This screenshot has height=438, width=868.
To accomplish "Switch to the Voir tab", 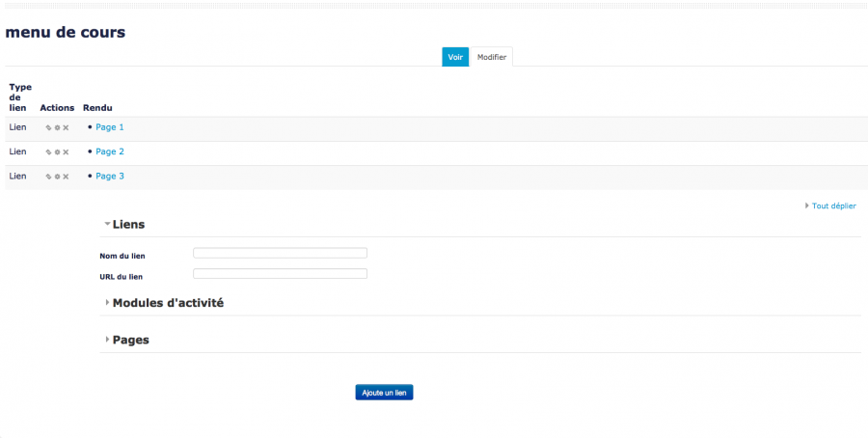I will (x=455, y=57).
